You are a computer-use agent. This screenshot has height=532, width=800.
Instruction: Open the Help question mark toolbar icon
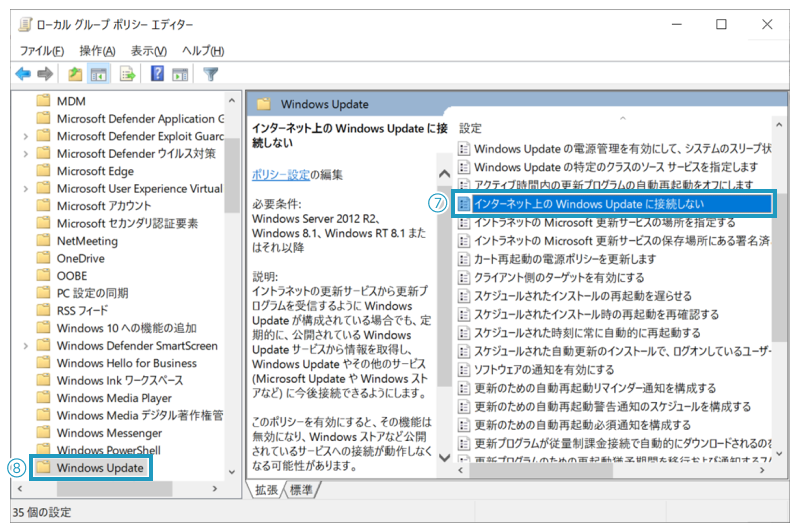pos(157,74)
